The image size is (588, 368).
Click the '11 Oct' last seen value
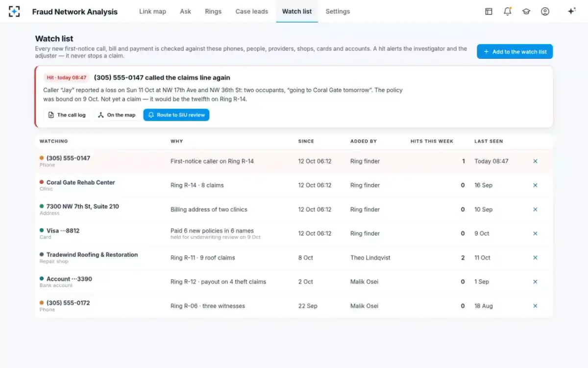482,258
